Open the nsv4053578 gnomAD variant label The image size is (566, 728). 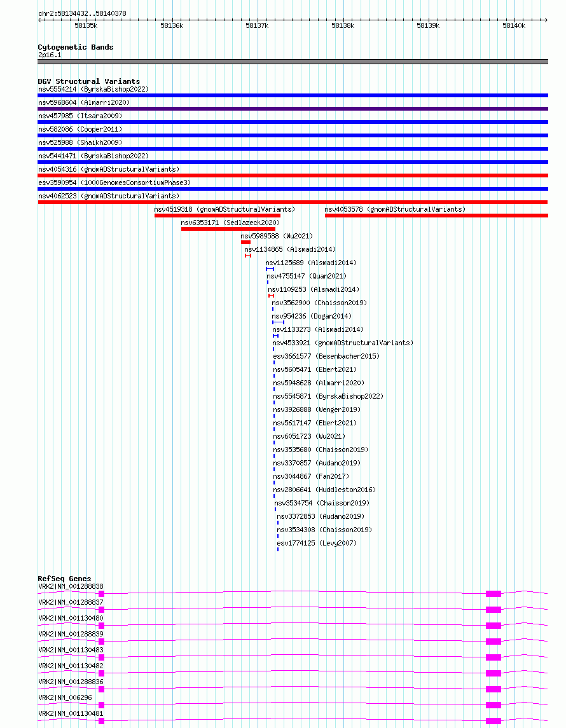tap(395, 209)
